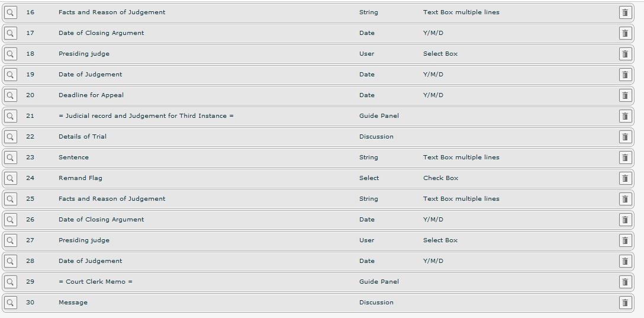
Task: Remove the Court Clerk Memo panel row
Action: coord(625,282)
